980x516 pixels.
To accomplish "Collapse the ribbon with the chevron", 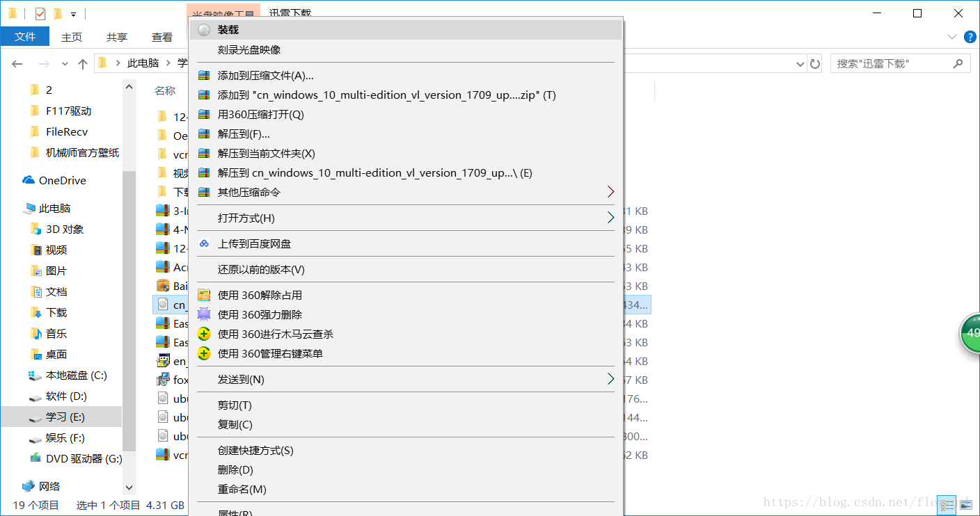I will pos(952,37).
